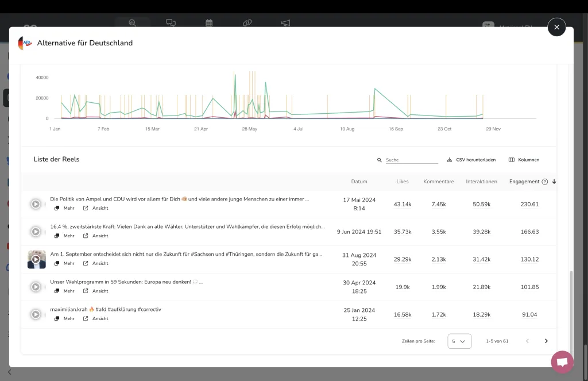The height and width of the screenshot is (381, 588).
Task: Open Ansicht for the Wahlprogramm reel
Action: coord(96,291)
